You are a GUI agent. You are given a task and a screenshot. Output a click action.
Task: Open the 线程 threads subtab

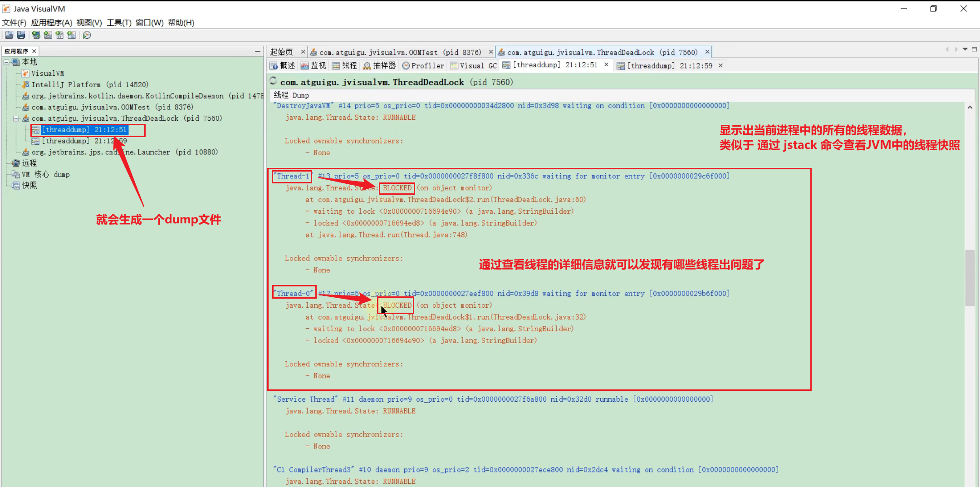(x=344, y=66)
